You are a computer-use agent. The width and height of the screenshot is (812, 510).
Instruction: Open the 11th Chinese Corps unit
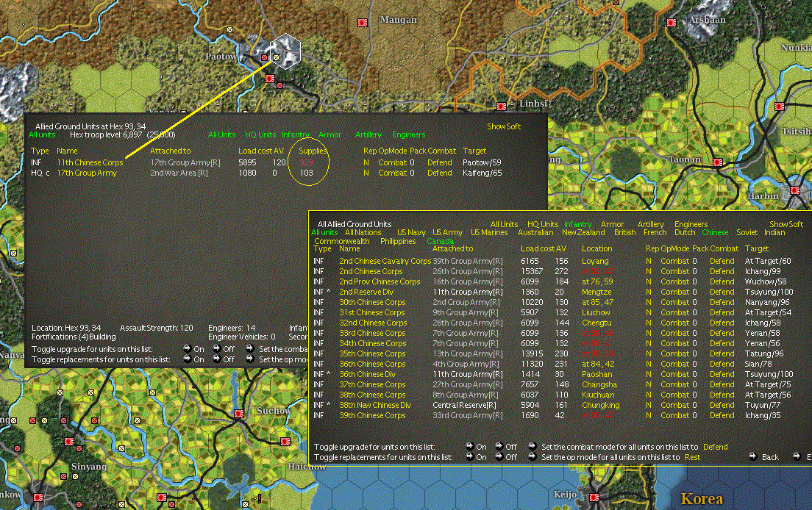click(90, 162)
